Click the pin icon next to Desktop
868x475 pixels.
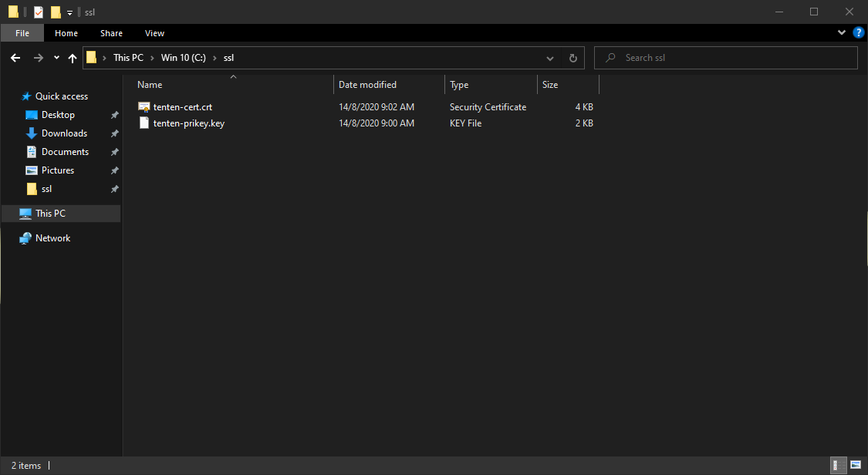(x=115, y=115)
